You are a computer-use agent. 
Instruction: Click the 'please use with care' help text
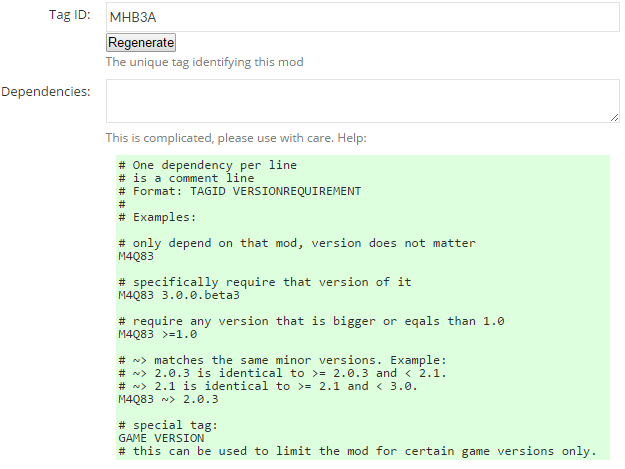click(x=275, y=138)
